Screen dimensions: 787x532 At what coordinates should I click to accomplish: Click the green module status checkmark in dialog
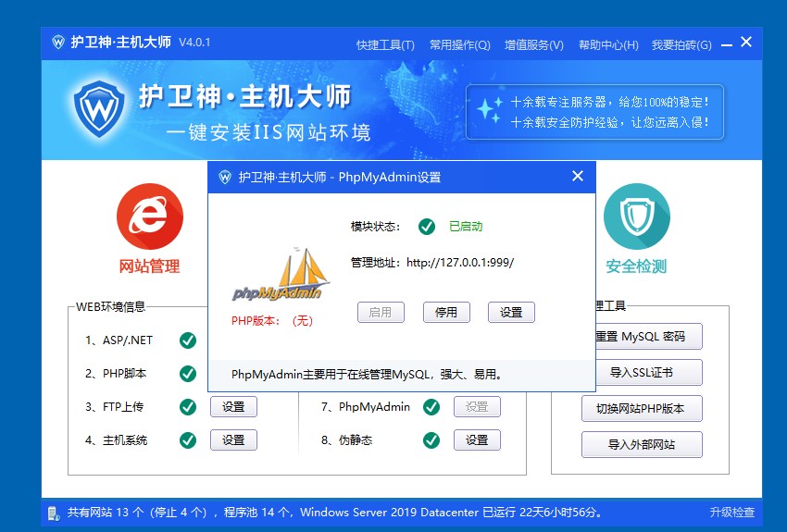(427, 227)
